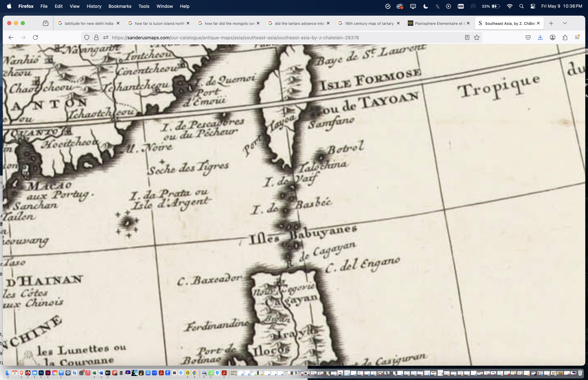Open the date and time notification panel
Viewport: 588px width, 380px height.
tap(562, 6)
